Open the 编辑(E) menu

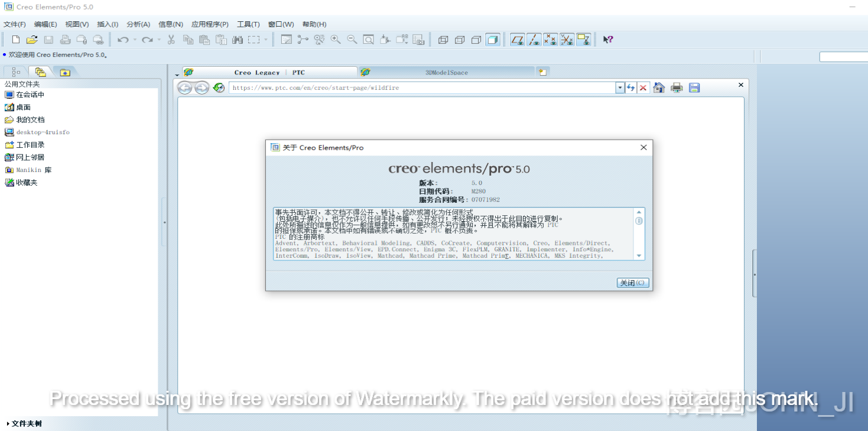click(x=45, y=24)
